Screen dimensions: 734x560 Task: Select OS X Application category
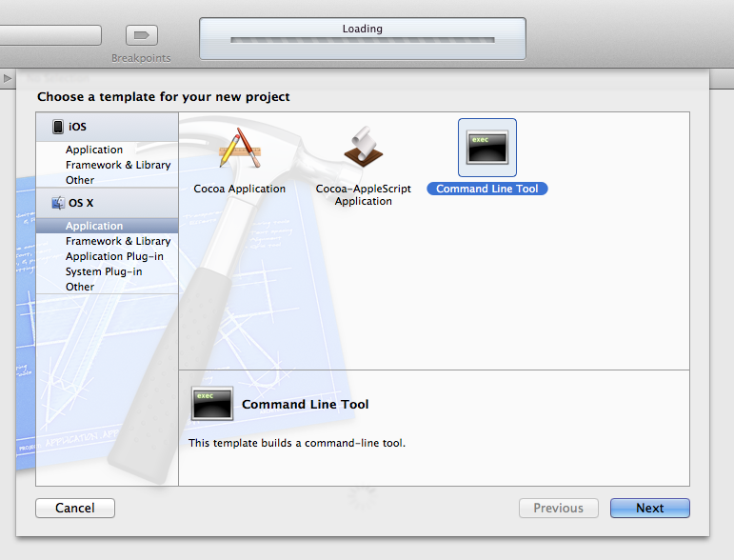click(x=108, y=226)
